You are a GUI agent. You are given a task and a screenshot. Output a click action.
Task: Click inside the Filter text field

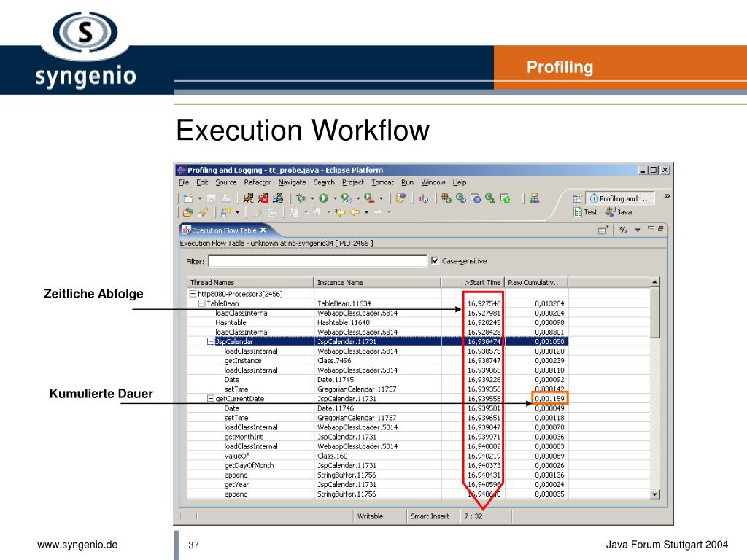pos(317,261)
